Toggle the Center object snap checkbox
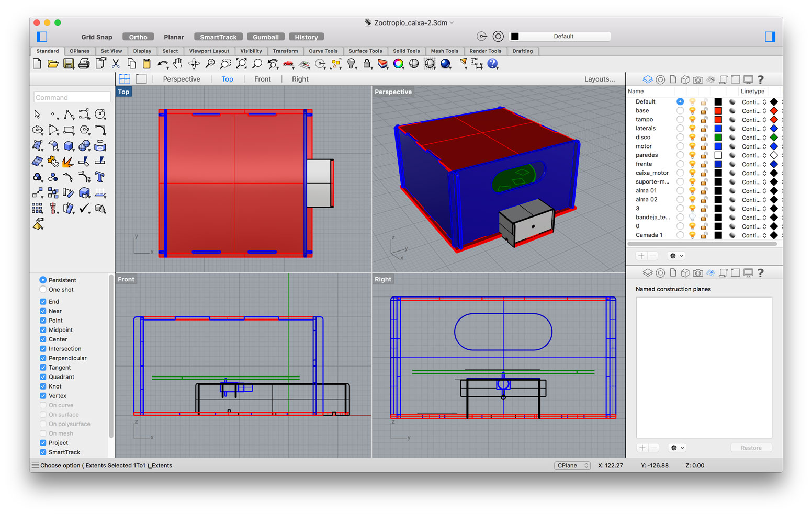Screen dimensions: 812x514 [43, 339]
